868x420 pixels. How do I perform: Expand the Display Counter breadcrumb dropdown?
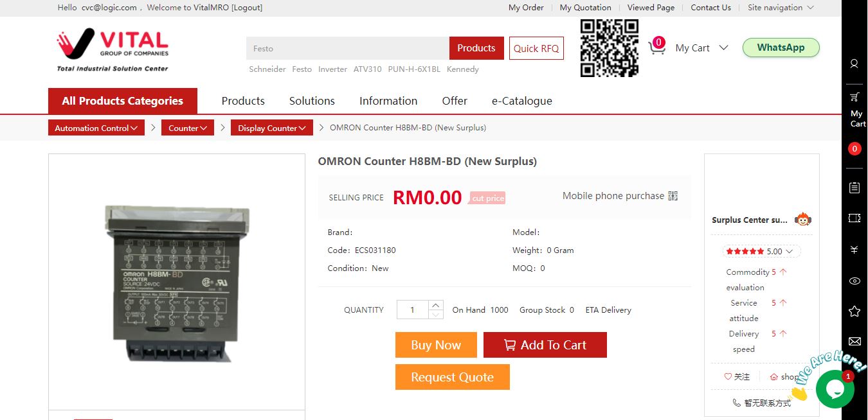pos(272,128)
